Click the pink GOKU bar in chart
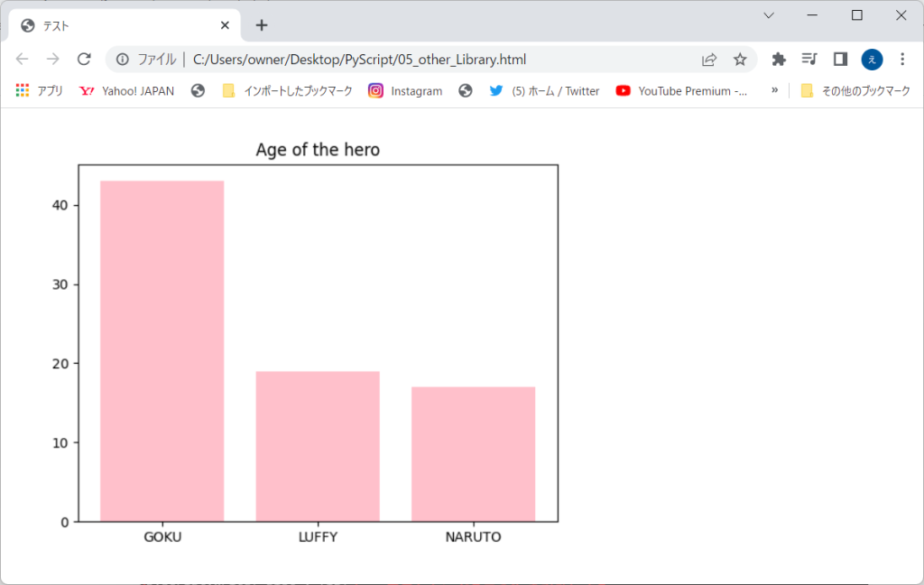Screen dimensions: 924x585 (162, 350)
